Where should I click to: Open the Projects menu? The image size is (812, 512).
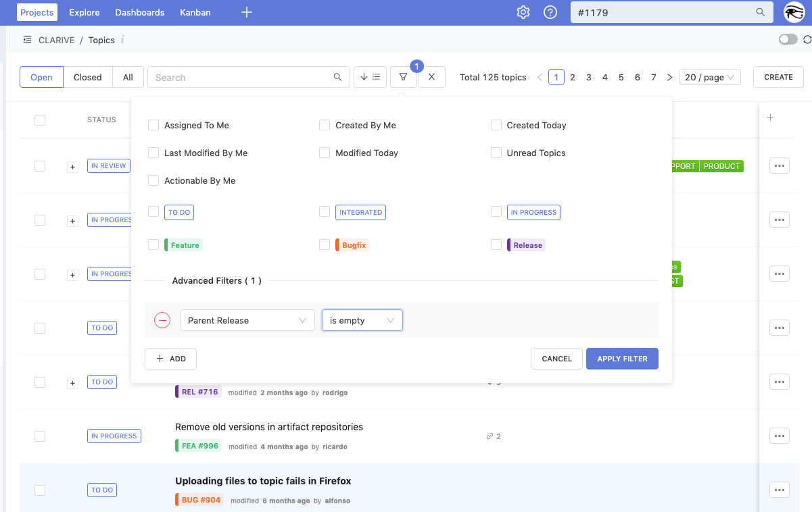tap(37, 12)
